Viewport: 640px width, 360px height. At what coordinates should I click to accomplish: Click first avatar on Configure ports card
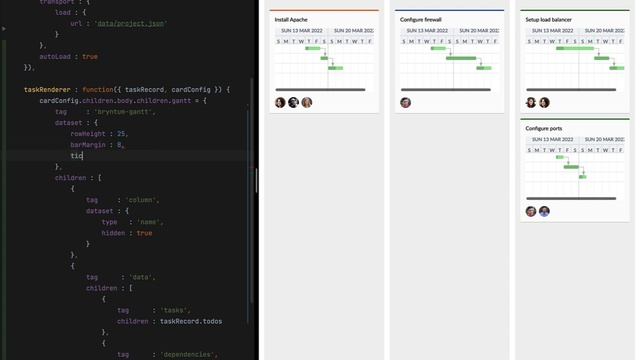[x=531, y=211]
